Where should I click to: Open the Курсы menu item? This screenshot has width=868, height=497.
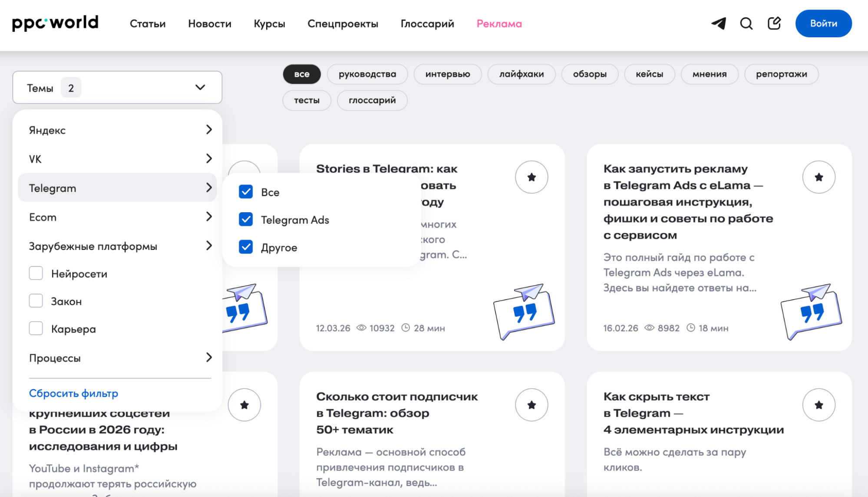(269, 24)
